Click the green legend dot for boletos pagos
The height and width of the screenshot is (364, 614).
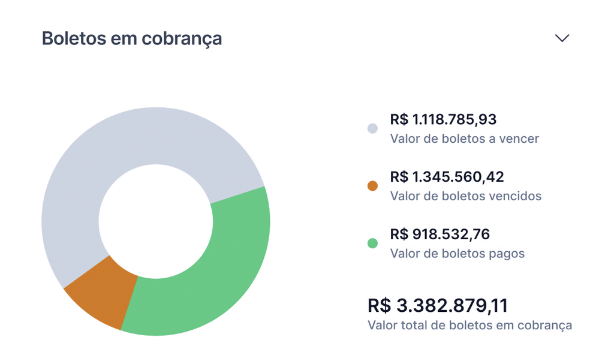pos(372,243)
